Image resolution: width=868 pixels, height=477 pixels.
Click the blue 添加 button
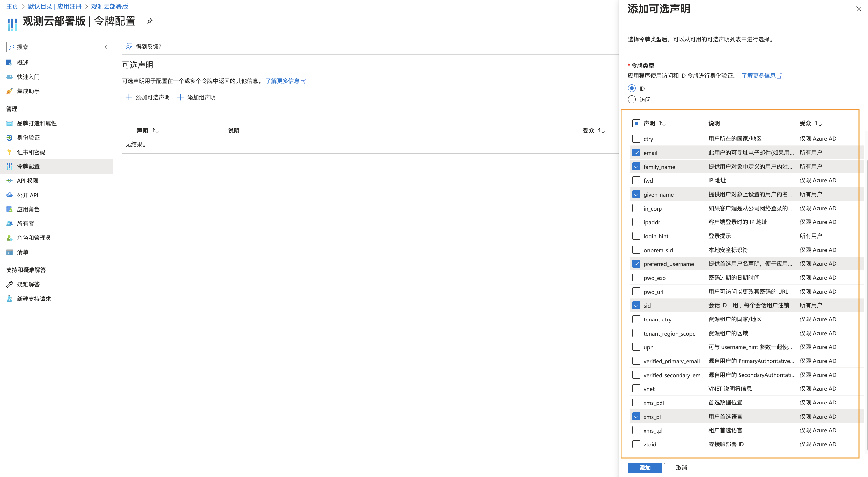tap(645, 468)
